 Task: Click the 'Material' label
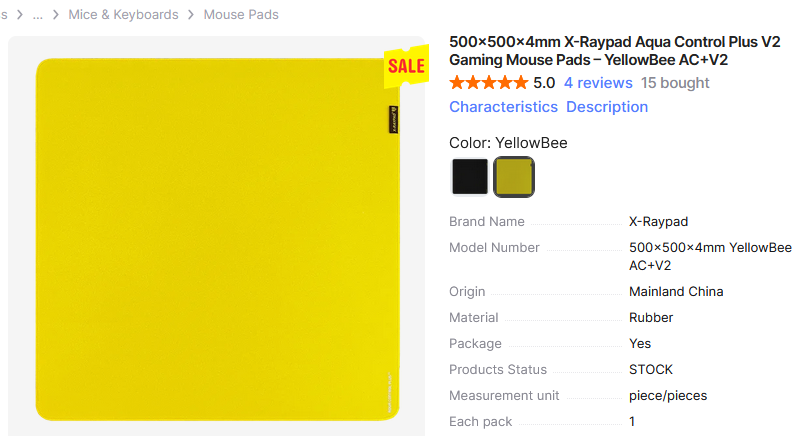coord(473,318)
